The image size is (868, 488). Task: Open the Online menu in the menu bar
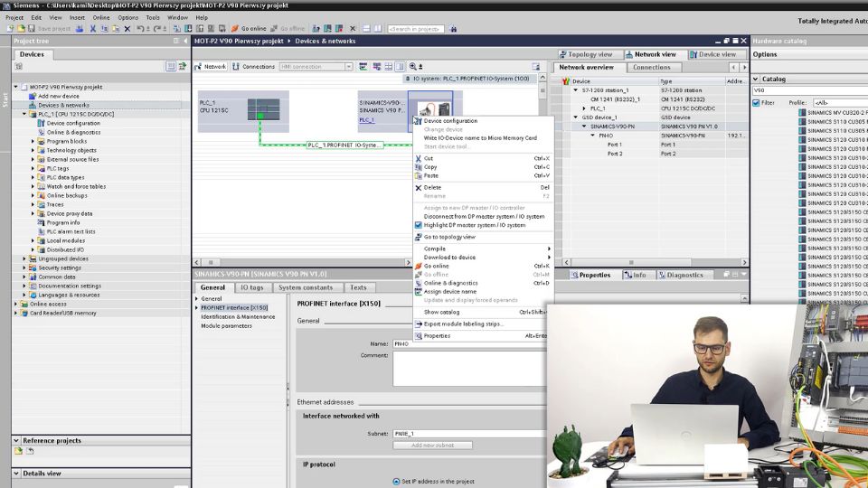[x=100, y=18]
